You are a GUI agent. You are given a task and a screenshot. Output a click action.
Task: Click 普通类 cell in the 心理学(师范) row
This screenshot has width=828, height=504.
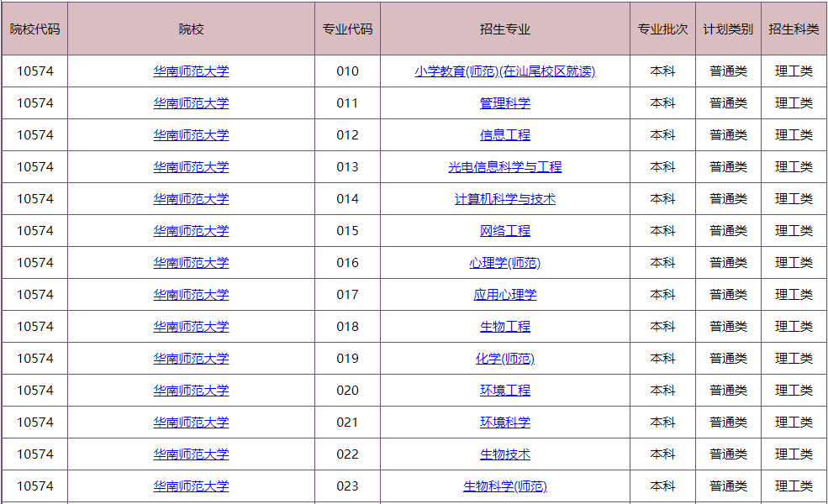click(728, 263)
